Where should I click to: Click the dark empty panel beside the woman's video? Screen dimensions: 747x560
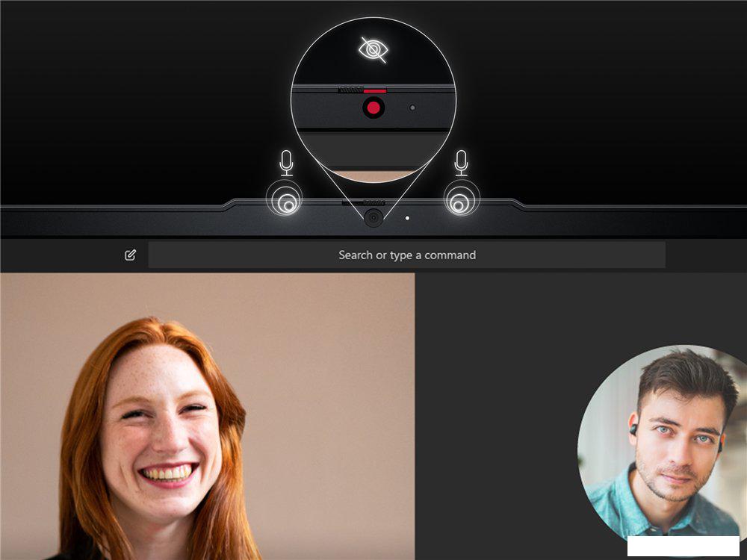(493, 373)
